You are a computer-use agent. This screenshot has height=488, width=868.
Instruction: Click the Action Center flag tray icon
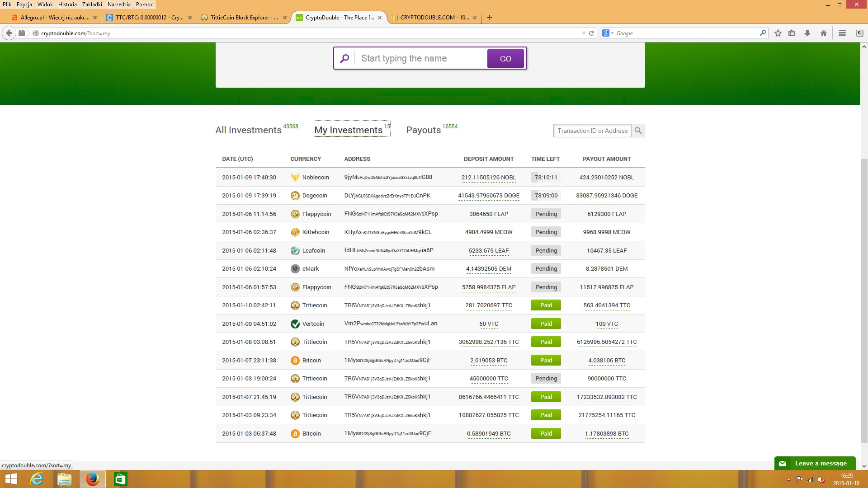coord(799,479)
